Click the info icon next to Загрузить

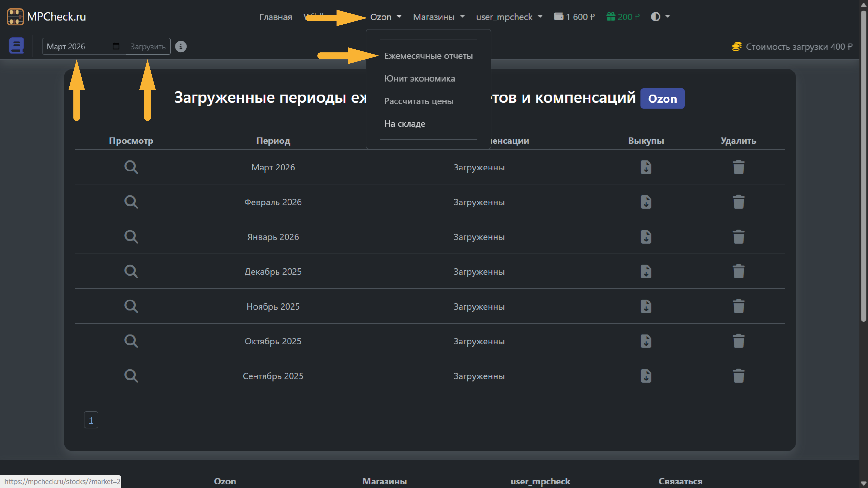[x=181, y=47]
